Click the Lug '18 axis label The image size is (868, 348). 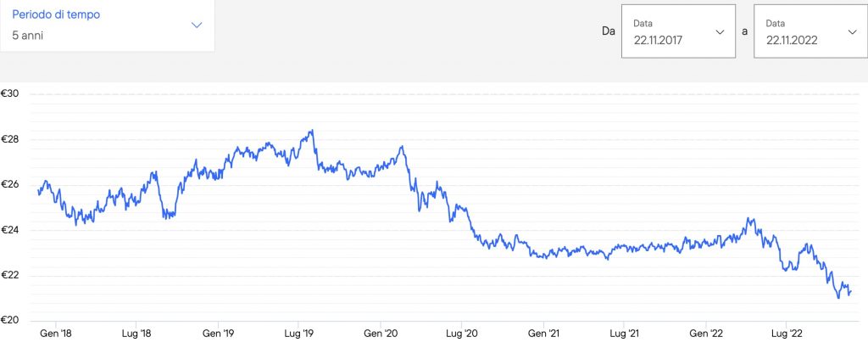click(136, 334)
